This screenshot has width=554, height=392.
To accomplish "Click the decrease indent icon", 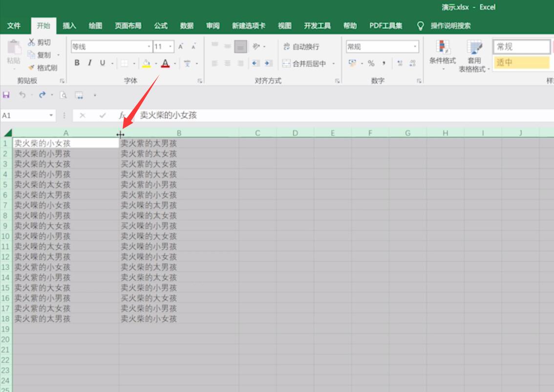I will pyautogui.click(x=256, y=63).
